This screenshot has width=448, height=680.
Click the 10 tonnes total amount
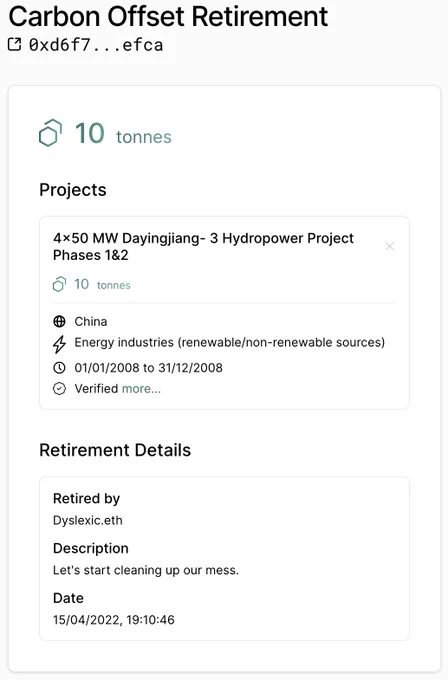point(123,134)
